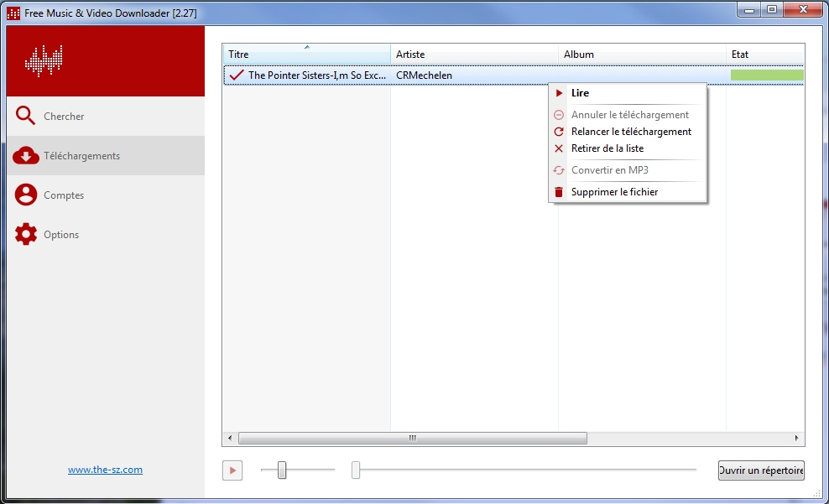Screen dimensions: 829x504
Task: Open the www.the-sz.com link
Action: [x=105, y=470]
